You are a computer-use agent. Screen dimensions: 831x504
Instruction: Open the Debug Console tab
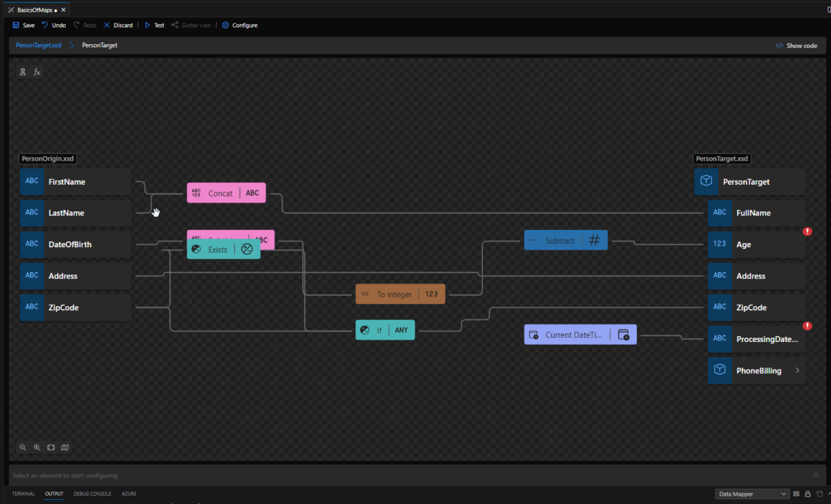(92, 494)
